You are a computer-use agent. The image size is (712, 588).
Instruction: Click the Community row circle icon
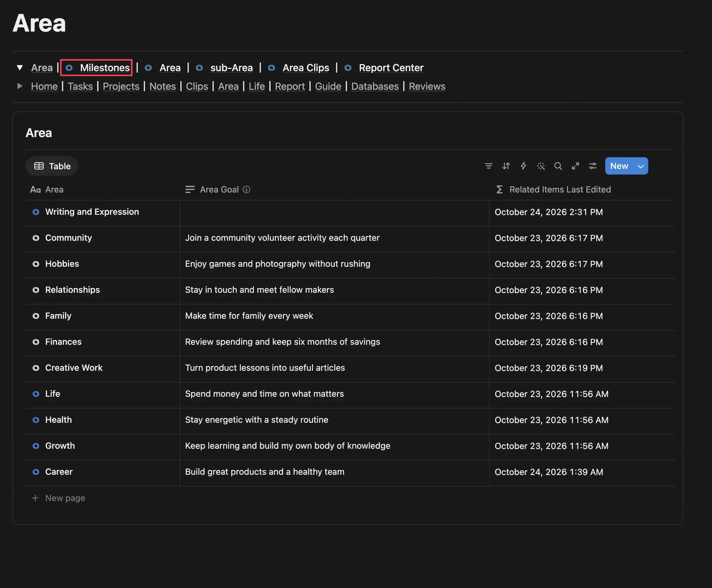point(36,238)
